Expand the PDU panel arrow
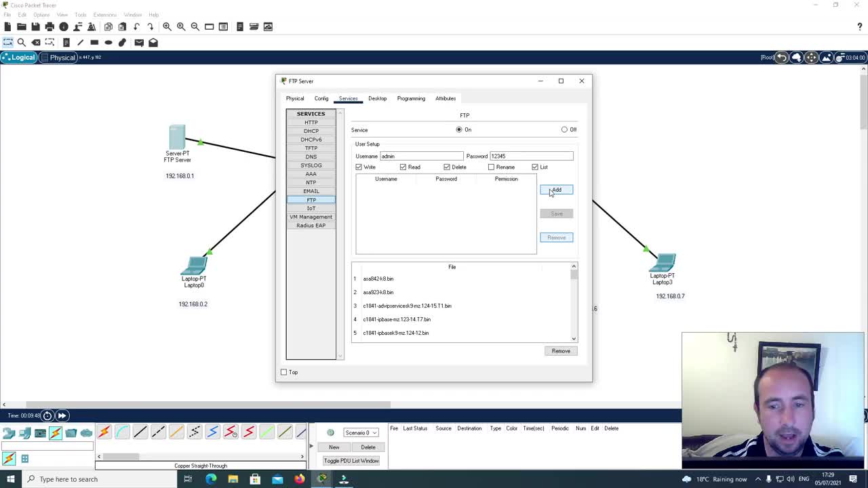Viewport: 868px width, 488px height. (x=311, y=447)
